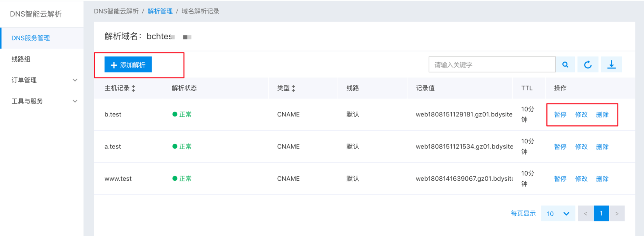Screen dimensions: 644x236
Task: Select page 1 in pagination
Action: point(601,213)
